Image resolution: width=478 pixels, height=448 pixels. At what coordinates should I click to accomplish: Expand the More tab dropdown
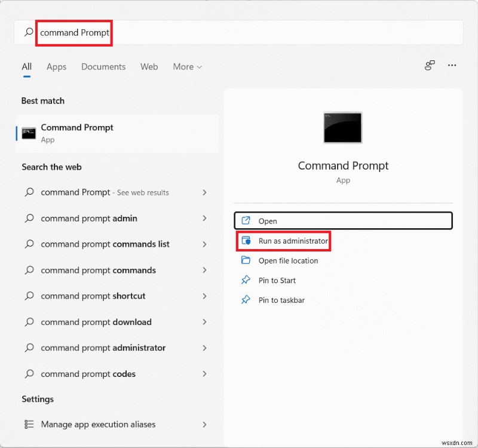187,67
